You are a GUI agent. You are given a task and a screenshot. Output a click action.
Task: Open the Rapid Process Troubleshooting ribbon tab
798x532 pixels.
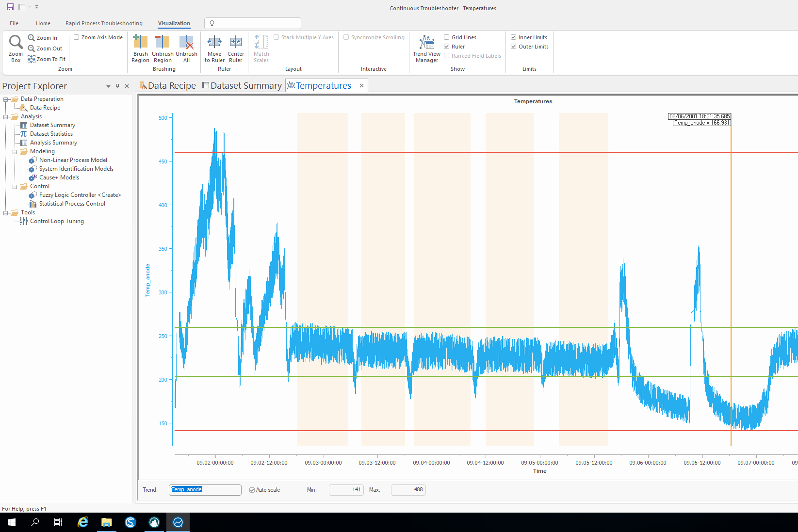(x=104, y=23)
